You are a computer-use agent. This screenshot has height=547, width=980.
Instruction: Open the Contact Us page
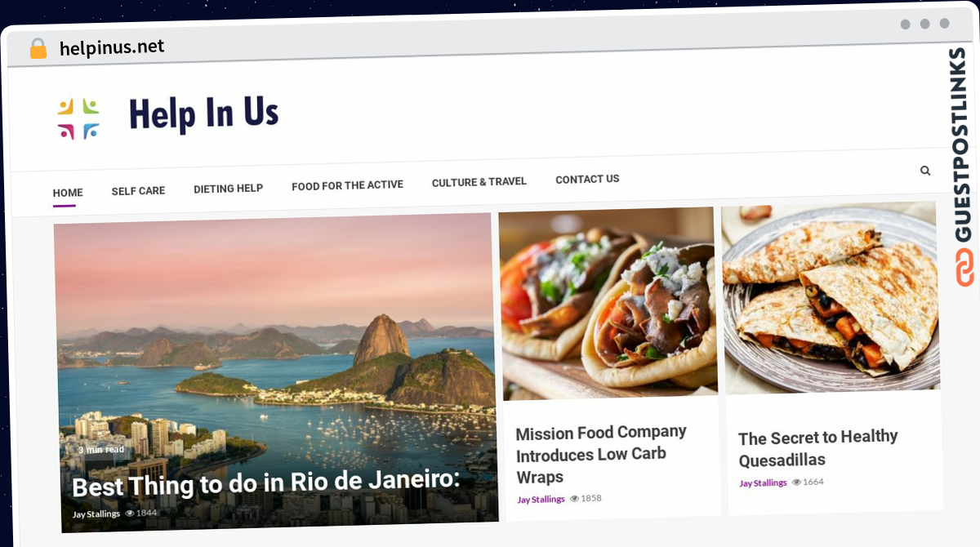[587, 179]
